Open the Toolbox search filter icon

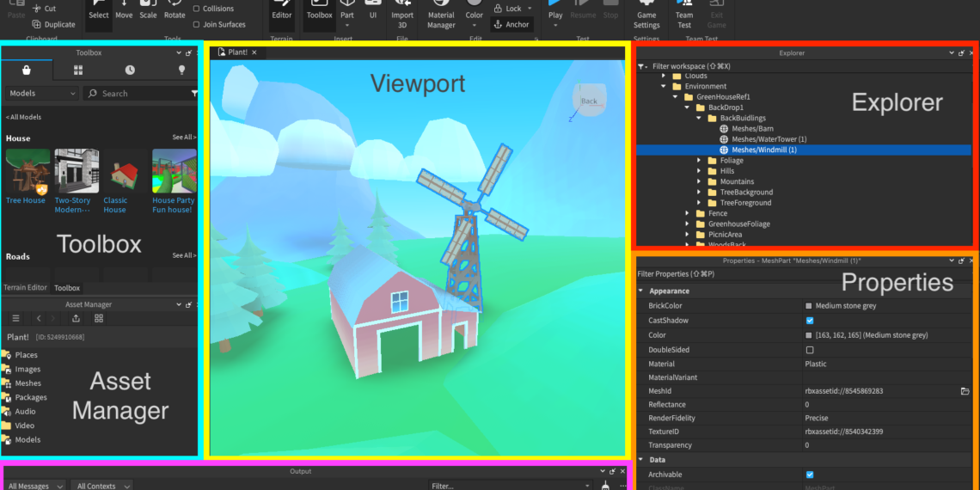point(193,93)
